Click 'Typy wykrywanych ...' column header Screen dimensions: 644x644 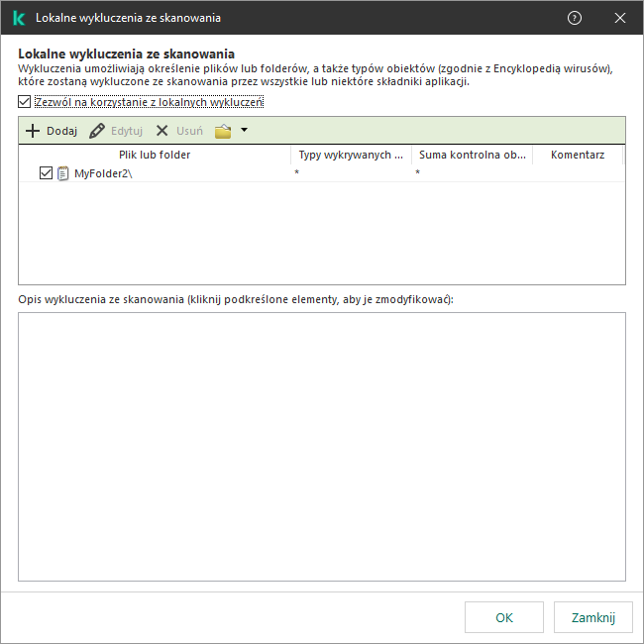pos(351,155)
